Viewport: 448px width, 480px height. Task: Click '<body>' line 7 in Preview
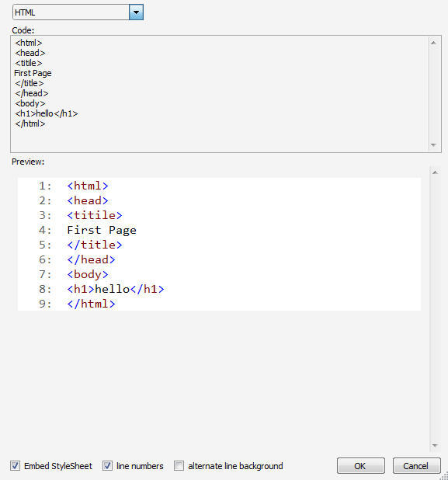tap(88, 274)
